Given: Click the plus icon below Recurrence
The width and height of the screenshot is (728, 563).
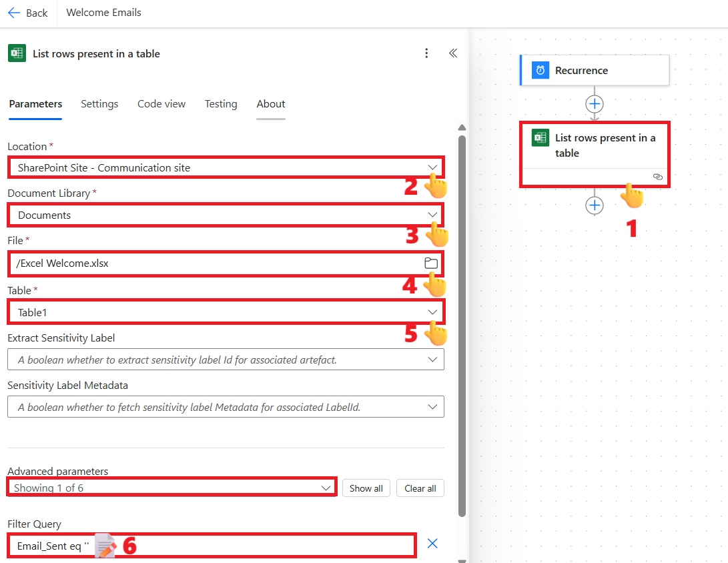Looking at the screenshot, I should click(594, 104).
